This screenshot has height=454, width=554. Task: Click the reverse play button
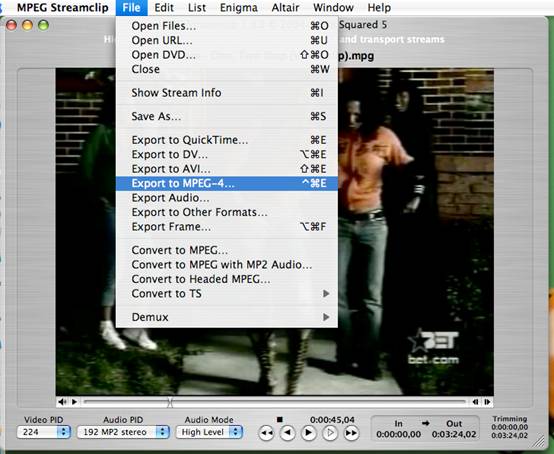(288, 433)
